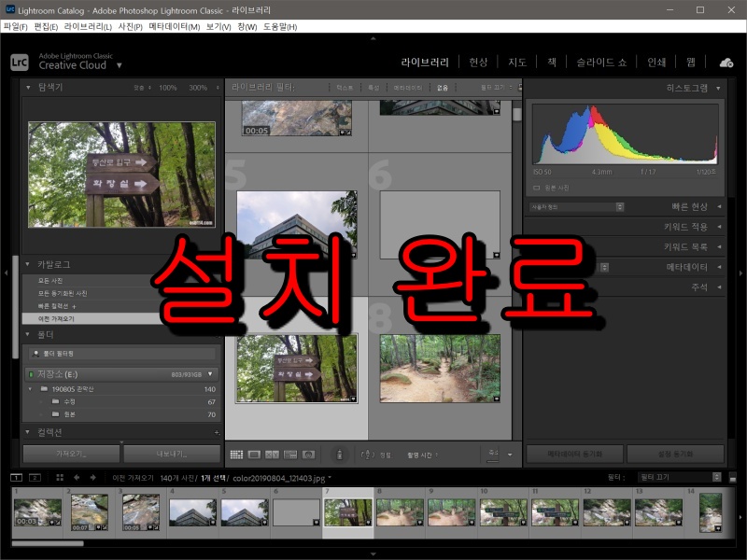
Task: Hide the top module picker arrow
Action: point(373,38)
